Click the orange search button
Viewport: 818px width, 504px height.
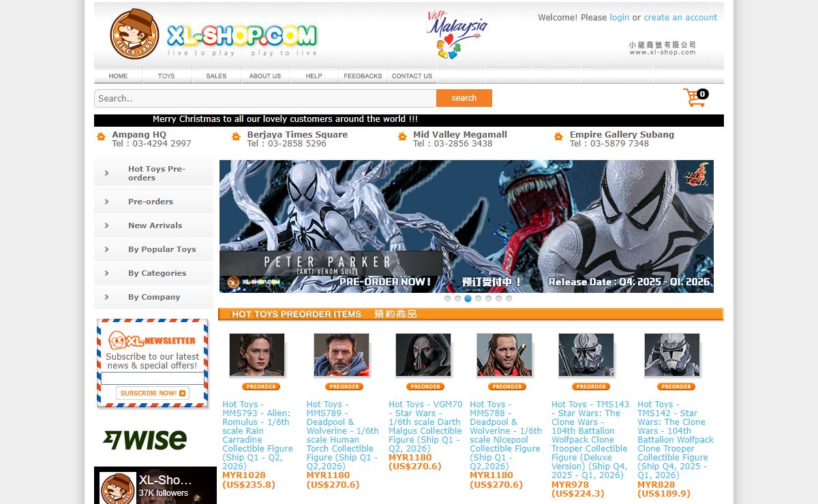coord(464,98)
